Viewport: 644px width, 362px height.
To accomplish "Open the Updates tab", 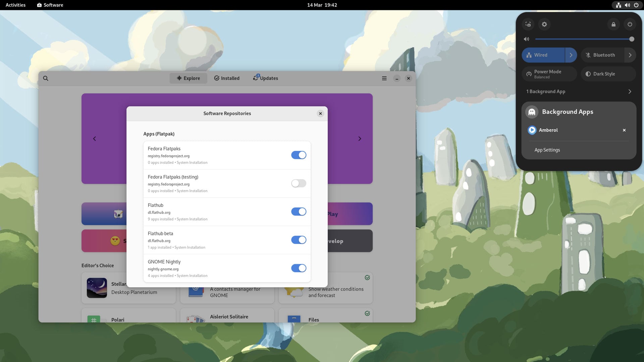I will point(265,78).
